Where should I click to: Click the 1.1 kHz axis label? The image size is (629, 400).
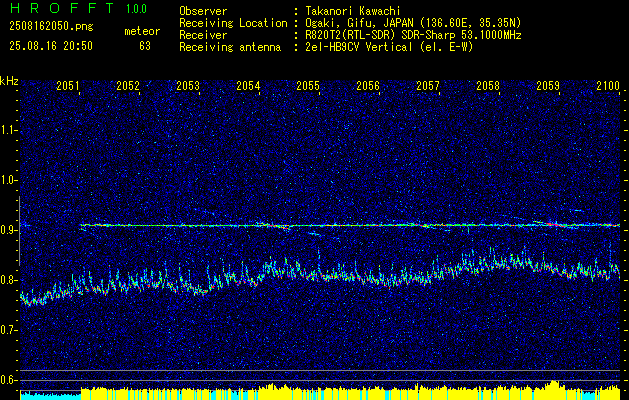(8, 130)
